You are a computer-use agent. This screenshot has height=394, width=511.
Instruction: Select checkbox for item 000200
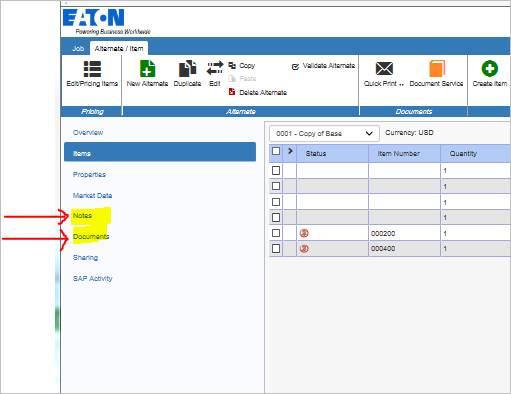(x=276, y=233)
